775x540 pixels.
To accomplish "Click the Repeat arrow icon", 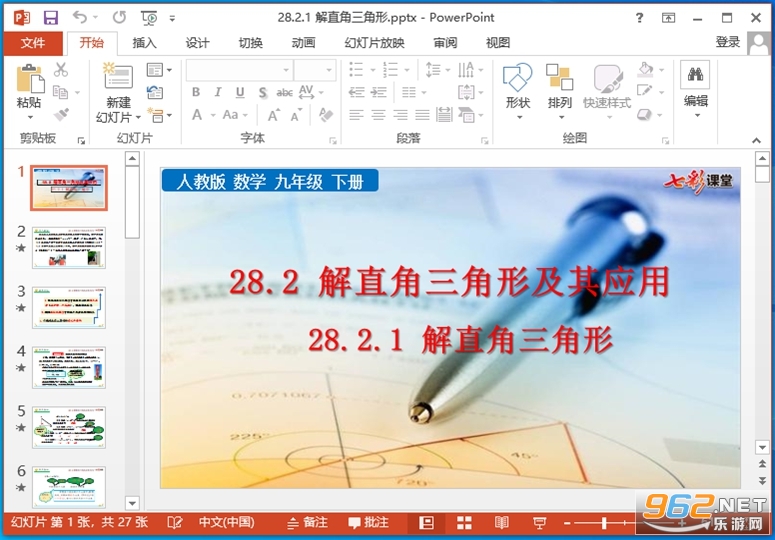I will (x=119, y=17).
